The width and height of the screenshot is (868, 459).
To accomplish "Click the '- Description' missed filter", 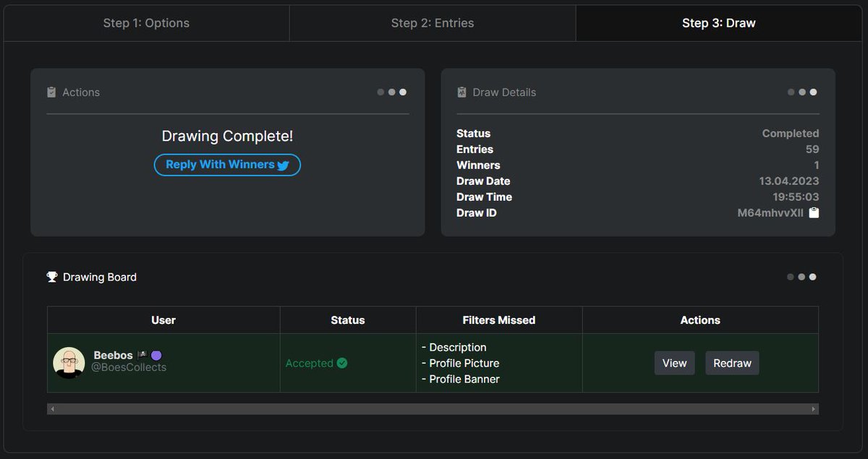I will click(454, 347).
